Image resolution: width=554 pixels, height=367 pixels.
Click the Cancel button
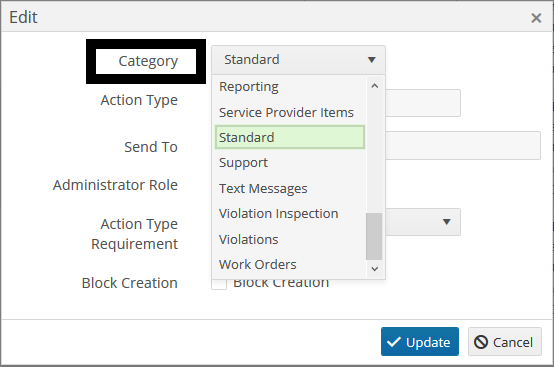(505, 342)
